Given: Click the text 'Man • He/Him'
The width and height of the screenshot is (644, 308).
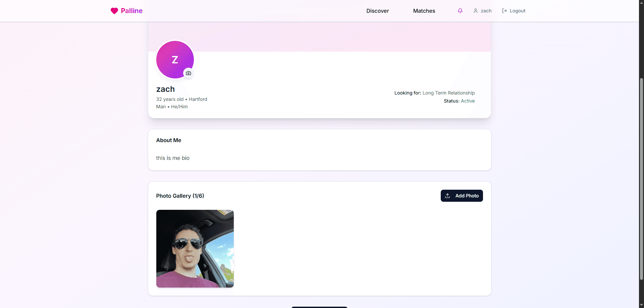Looking at the screenshot, I should (172, 107).
